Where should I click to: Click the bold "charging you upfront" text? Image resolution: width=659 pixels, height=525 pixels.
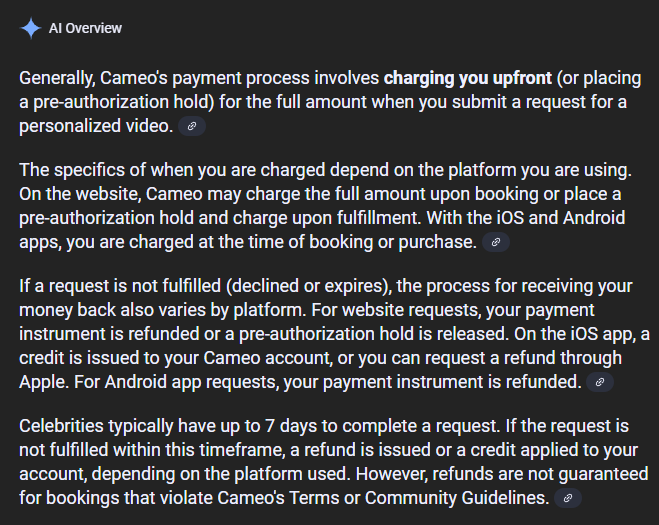(x=468, y=78)
